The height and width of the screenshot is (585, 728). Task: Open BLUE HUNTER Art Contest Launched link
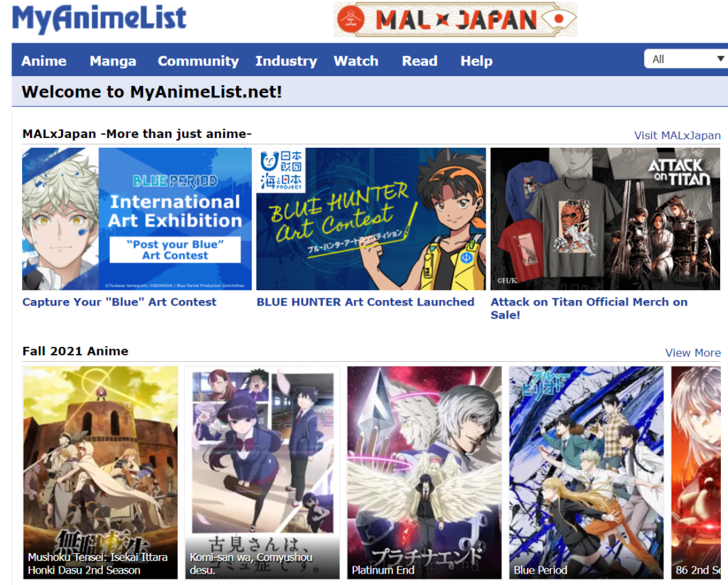tap(365, 302)
